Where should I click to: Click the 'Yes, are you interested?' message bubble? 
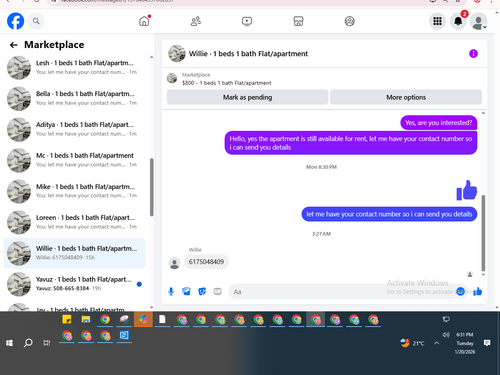coord(439,123)
